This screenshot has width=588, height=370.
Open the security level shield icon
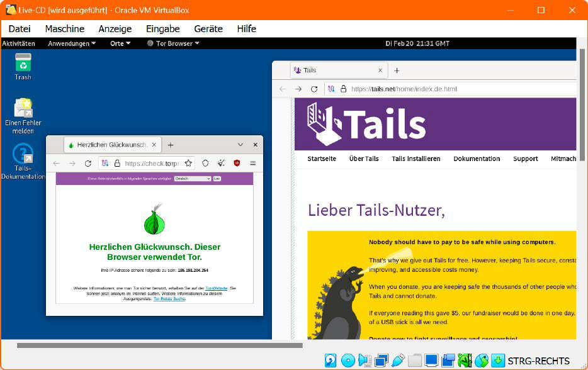[x=205, y=164]
